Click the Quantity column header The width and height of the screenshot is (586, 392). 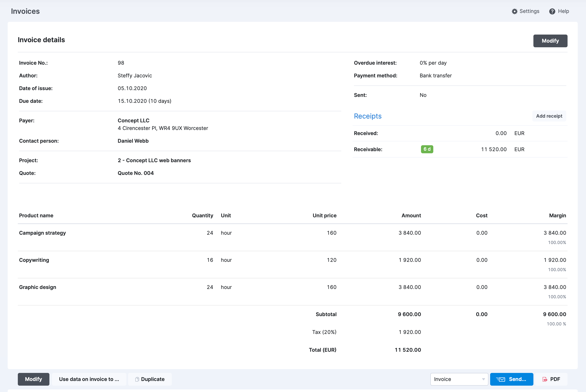202,215
